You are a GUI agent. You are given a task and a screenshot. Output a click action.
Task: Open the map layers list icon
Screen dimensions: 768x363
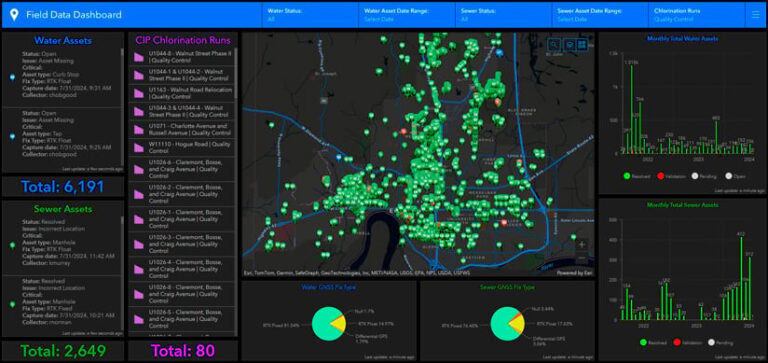coord(570,44)
